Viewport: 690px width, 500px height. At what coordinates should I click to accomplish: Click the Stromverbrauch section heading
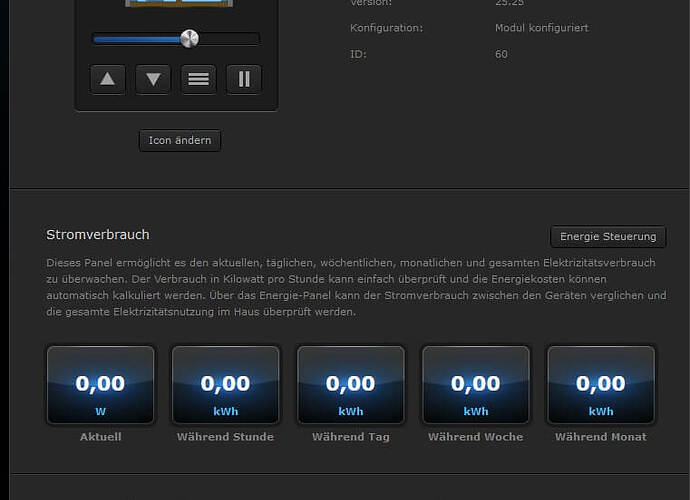pos(98,235)
